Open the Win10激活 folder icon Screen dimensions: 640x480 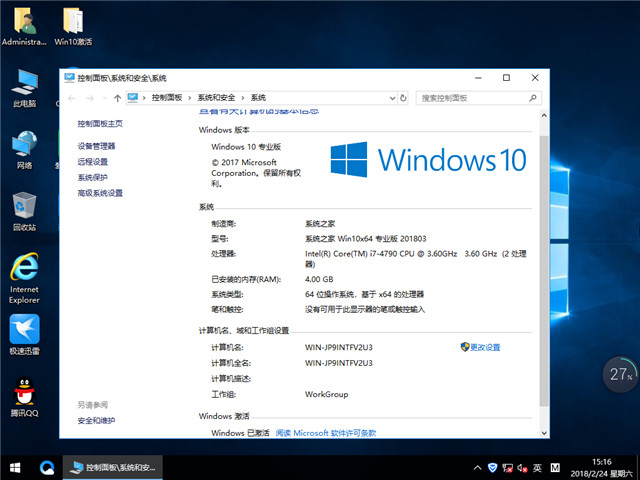pos(73,27)
